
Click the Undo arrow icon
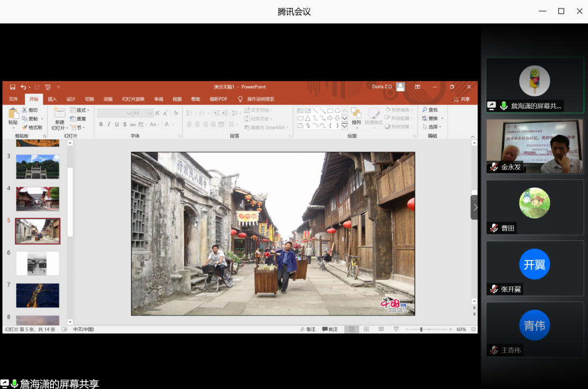click(x=23, y=87)
